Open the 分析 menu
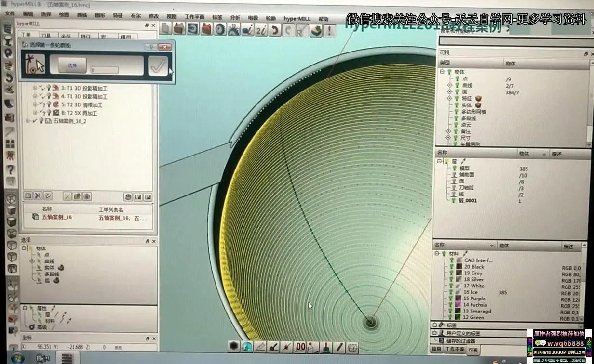The image size is (594, 364). [235, 18]
